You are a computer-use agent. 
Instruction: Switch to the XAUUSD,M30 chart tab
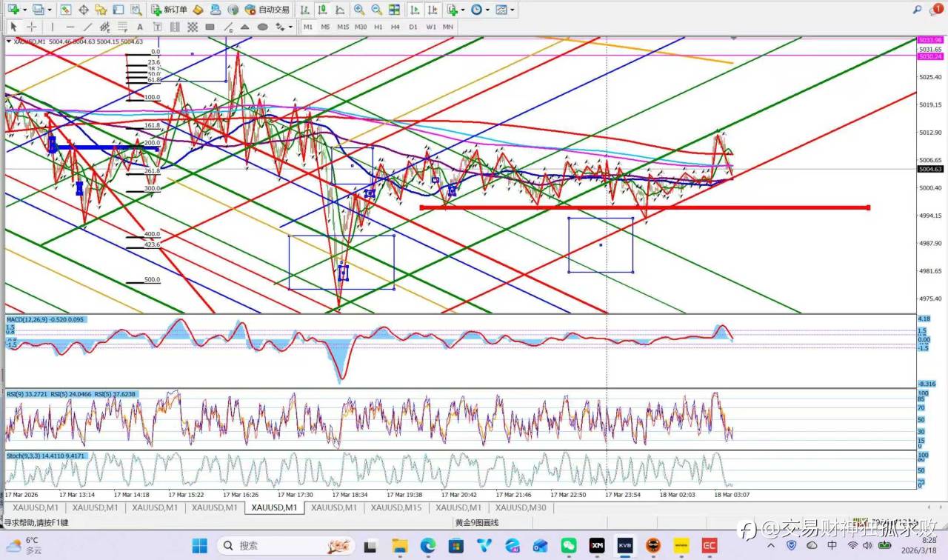pyautogui.click(x=521, y=507)
